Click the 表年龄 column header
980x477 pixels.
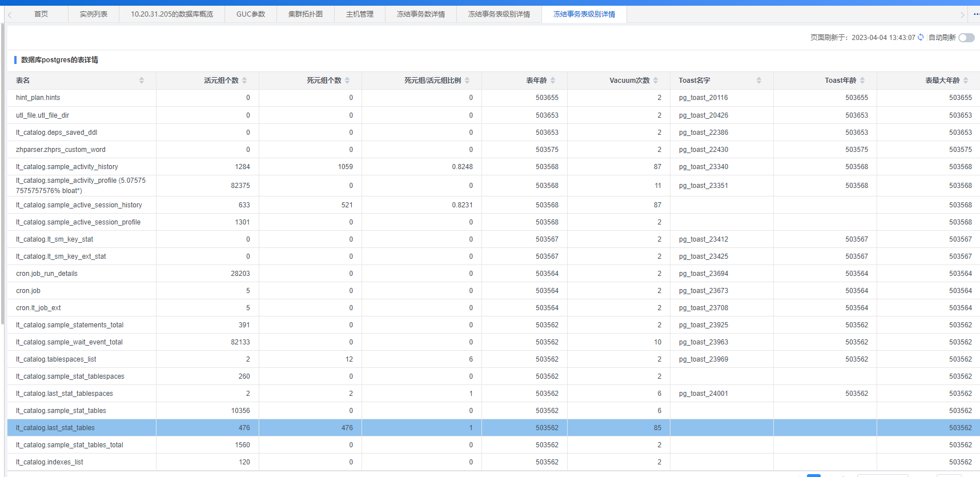pyautogui.click(x=525, y=81)
